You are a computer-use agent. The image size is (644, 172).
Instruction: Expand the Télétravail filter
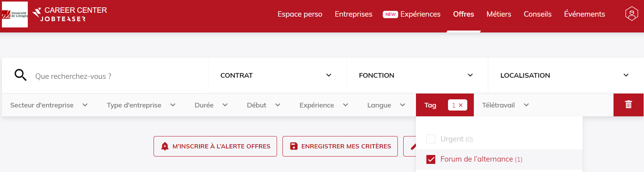(505, 105)
